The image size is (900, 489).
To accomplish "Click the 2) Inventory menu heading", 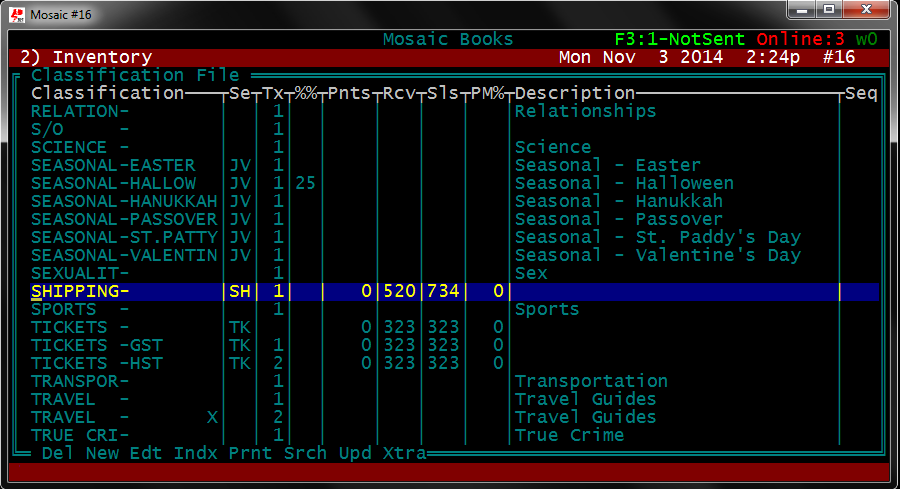I will point(86,57).
